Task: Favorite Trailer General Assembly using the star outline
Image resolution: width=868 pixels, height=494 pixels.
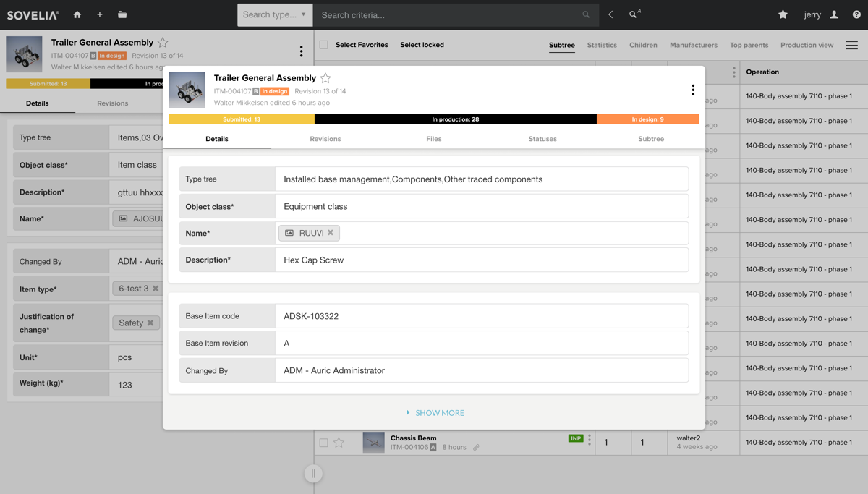Action: tap(325, 77)
